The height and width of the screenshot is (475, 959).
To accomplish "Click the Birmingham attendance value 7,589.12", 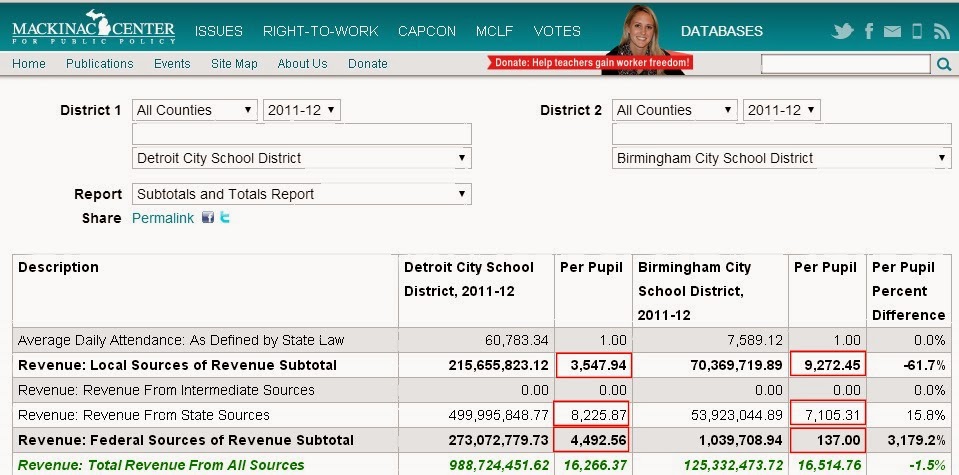I will 755,340.
